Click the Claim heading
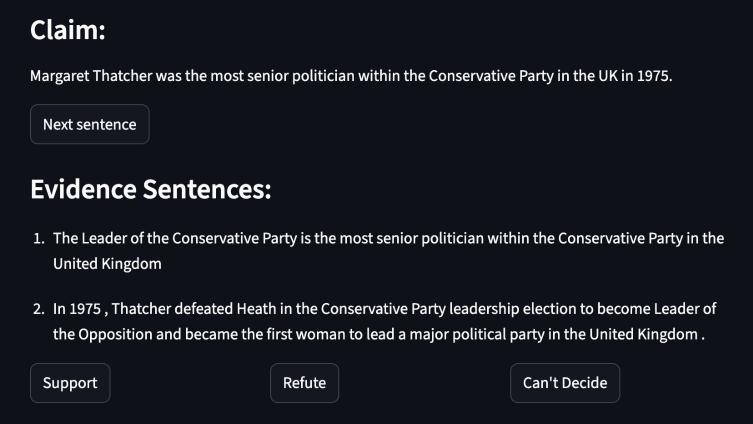 [x=69, y=31]
